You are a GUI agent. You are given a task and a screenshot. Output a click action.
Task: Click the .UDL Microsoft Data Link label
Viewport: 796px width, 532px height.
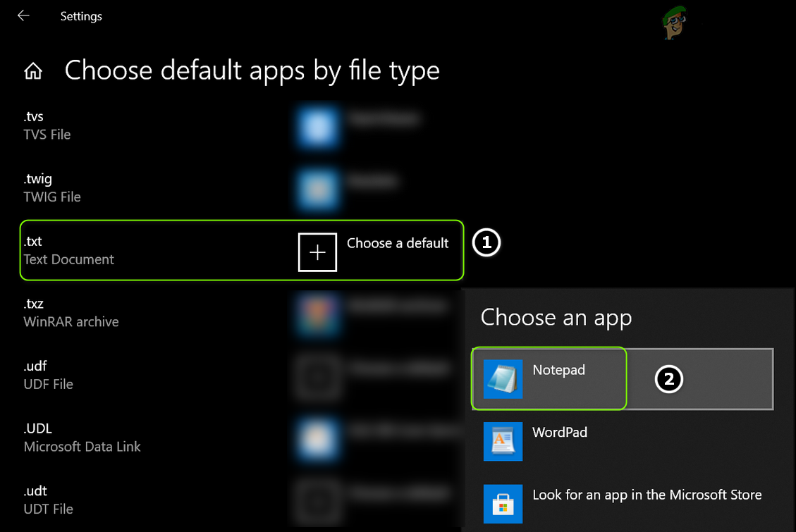(82, 438)
